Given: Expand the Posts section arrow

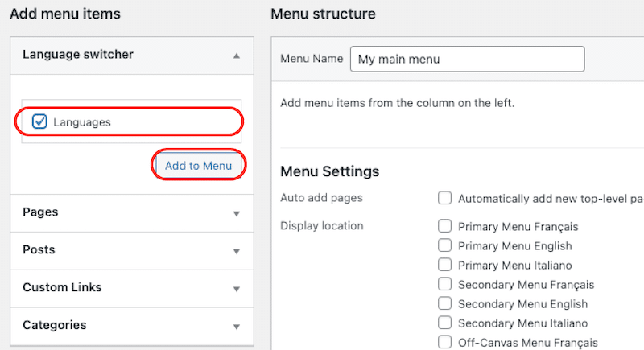Looking at the screenshot, I should [236, 251].
